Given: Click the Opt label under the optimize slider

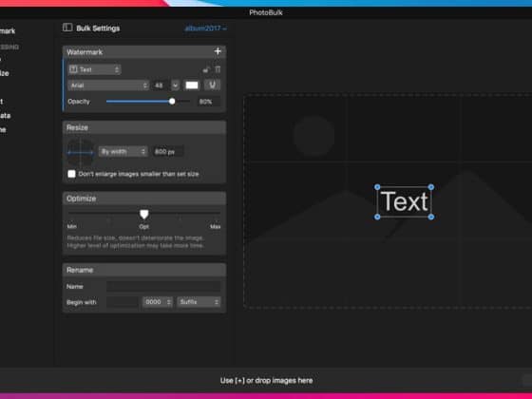Looking at the screenshot, I should 143,226.
